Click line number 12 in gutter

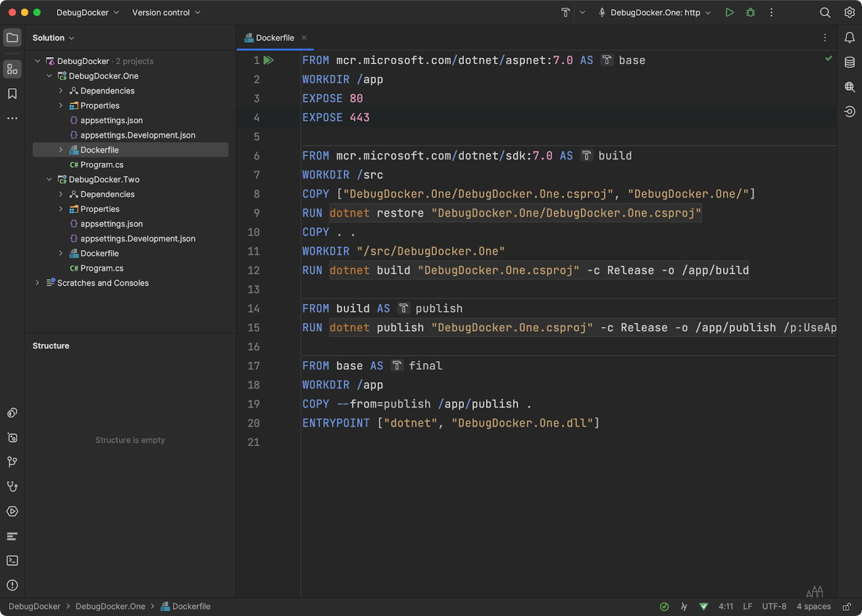tap(253, 271)
